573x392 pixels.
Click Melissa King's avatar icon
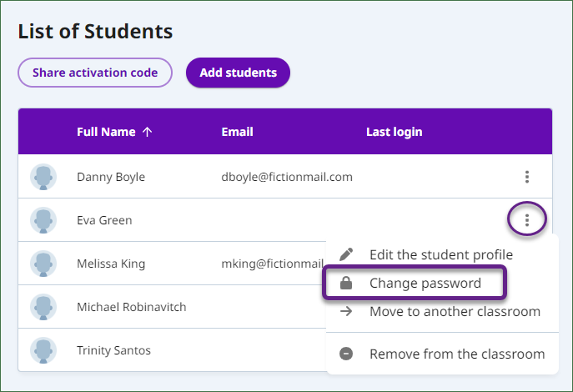43,264
